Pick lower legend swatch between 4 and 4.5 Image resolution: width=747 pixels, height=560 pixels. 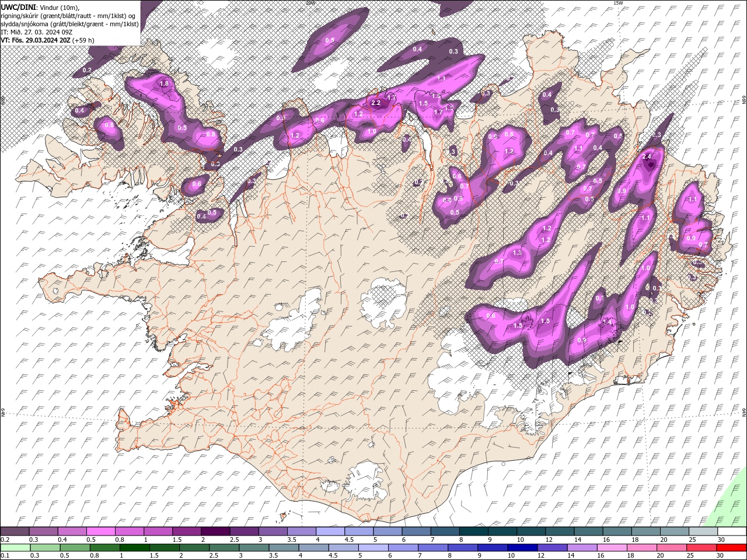pyautogui.click(x=314, y=548)
